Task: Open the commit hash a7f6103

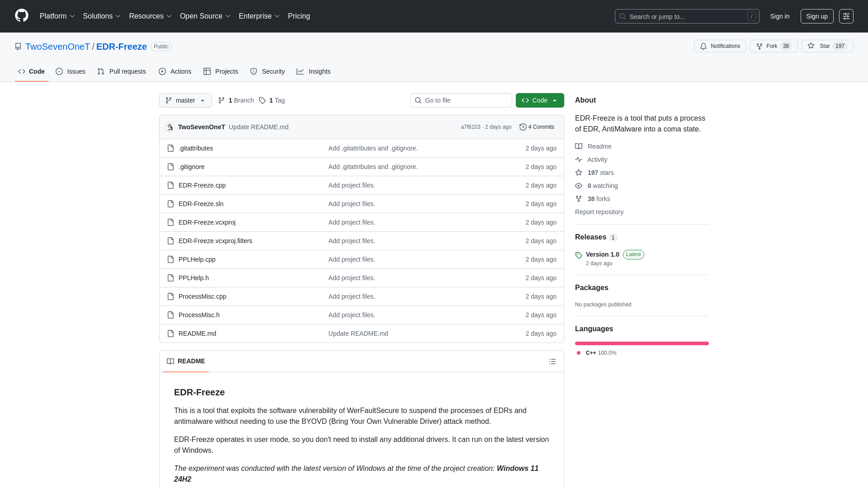Action: click(471, 127)
